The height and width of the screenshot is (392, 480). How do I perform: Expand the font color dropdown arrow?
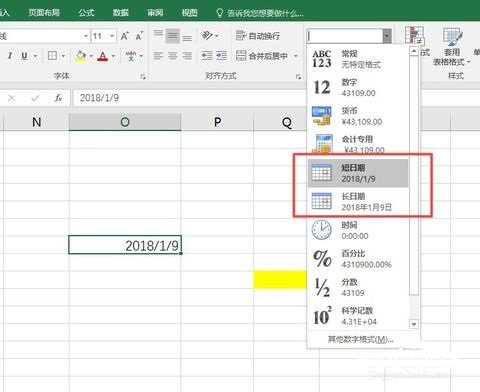click(113, 56)
